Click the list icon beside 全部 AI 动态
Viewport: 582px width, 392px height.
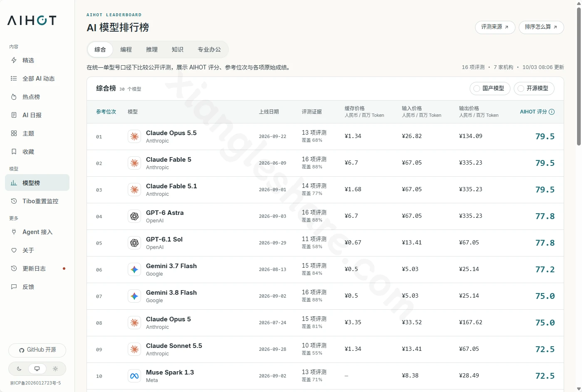click(14, 79)
